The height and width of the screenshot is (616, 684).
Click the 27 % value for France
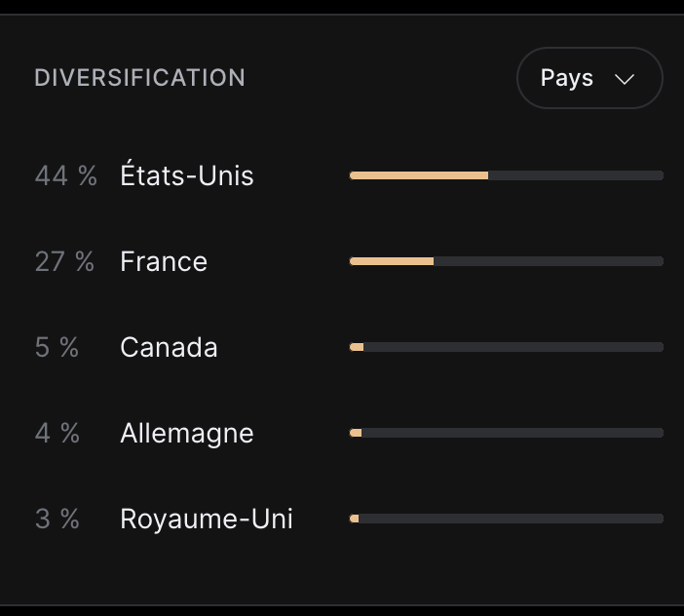64,261
